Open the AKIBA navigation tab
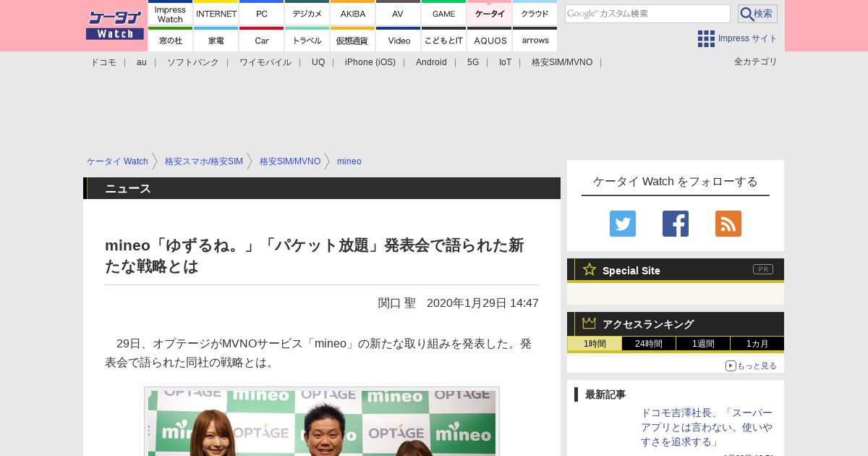 [x=353, y=14]
